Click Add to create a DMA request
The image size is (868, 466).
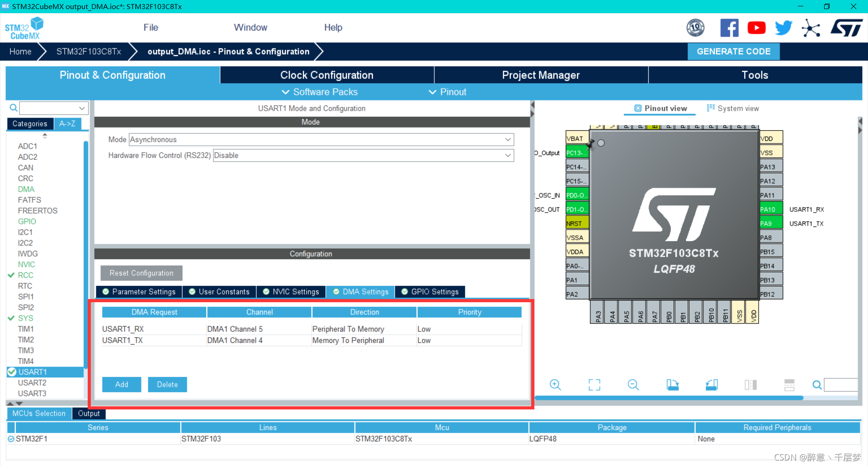pos(122,385)
